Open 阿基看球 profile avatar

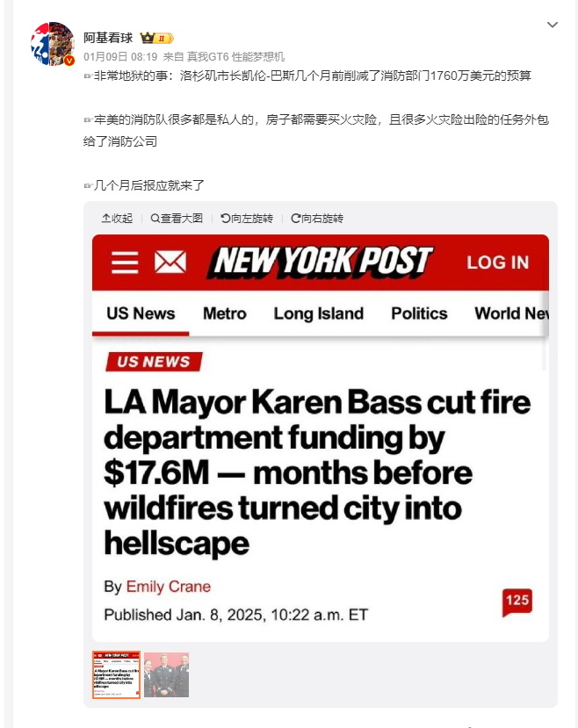click(53, 44)
